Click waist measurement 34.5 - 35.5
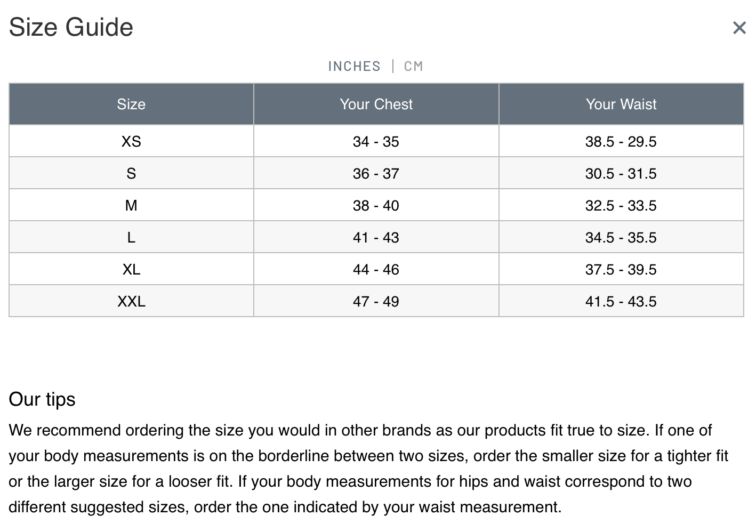The image size is (756, 532). (621, 237)
